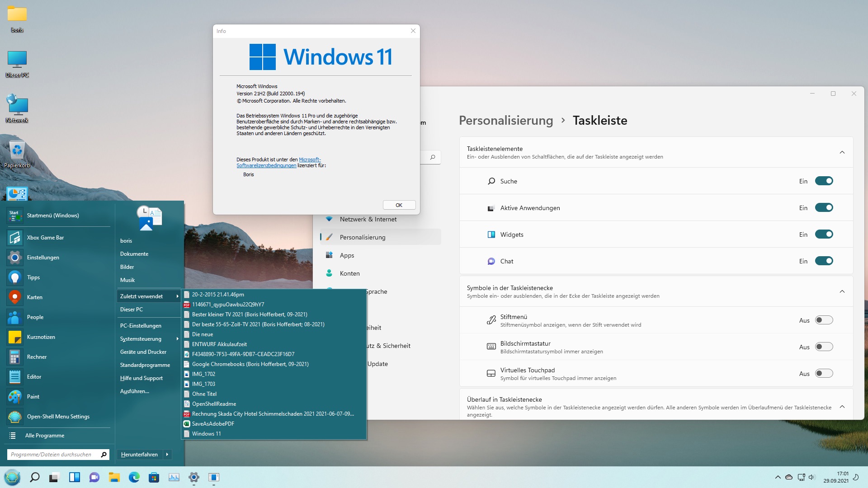This screenshot has width=868, height=488.
Task: Launch Kurznotizen from the start menu
Action: click(58, 337)
